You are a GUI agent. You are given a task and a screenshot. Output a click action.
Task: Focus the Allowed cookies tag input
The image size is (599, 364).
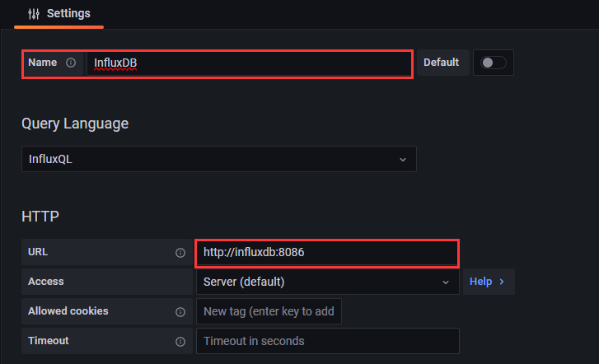pos(269,312)
